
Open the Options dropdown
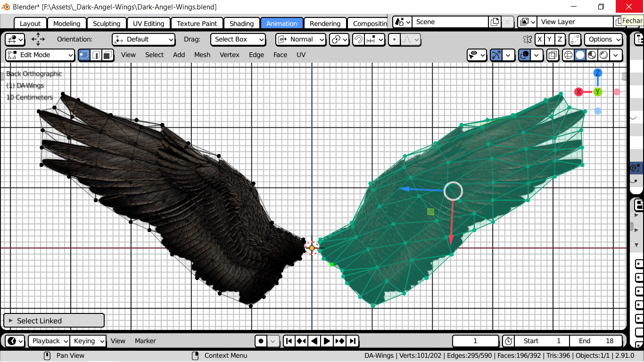click(x=603, y=40)
